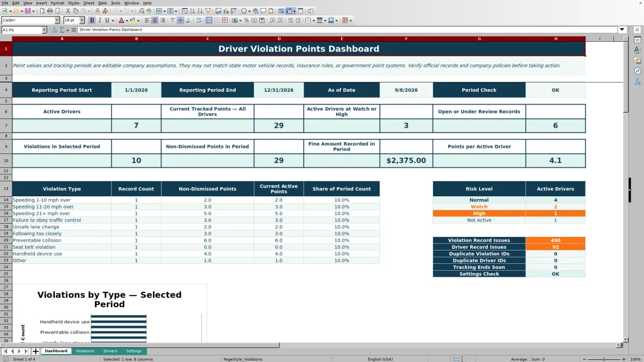Click the Function Wizard fx icon
Screen dimensions: 644x362
(x=55, y=30)
